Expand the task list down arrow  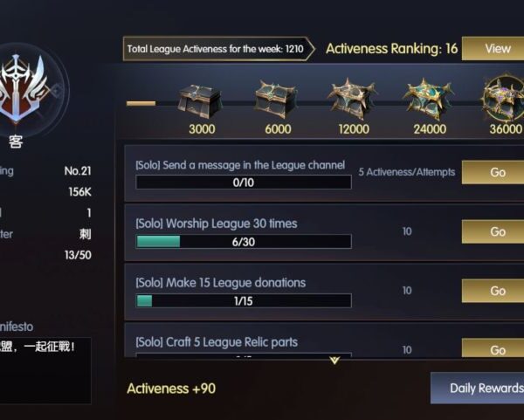[333, 360]
